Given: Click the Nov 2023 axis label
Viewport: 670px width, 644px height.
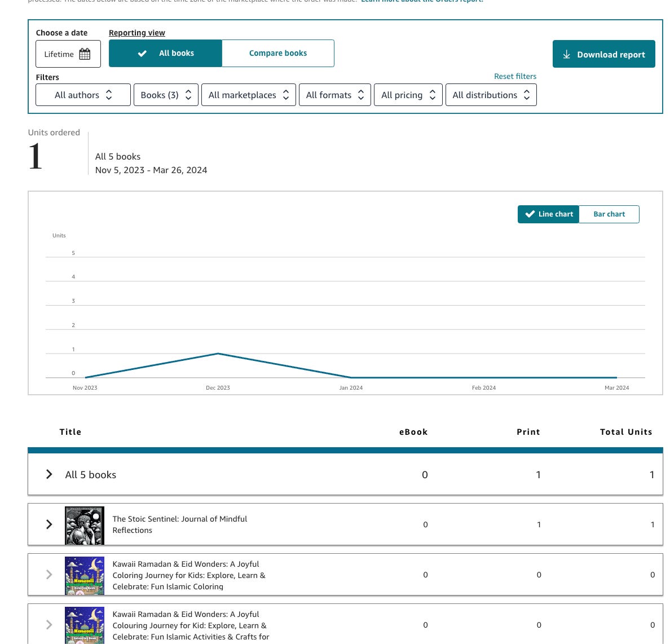Looking at the screenshot, I should coord(85,387).
